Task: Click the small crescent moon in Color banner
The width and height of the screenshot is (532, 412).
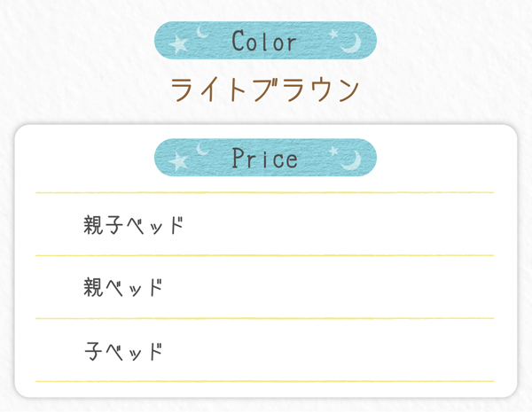Action: click(x=202, y=32)
